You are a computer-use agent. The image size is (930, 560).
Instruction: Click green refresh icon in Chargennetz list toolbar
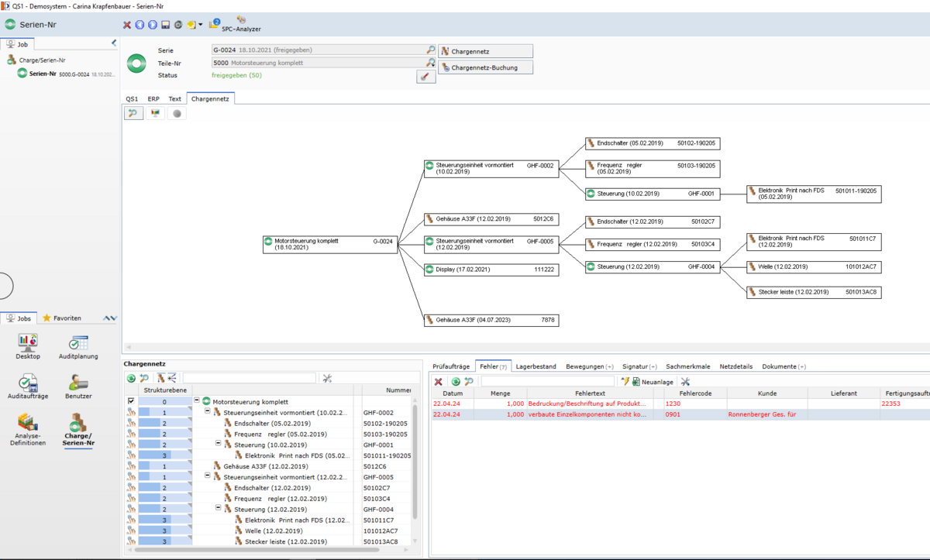click(131, 379)
